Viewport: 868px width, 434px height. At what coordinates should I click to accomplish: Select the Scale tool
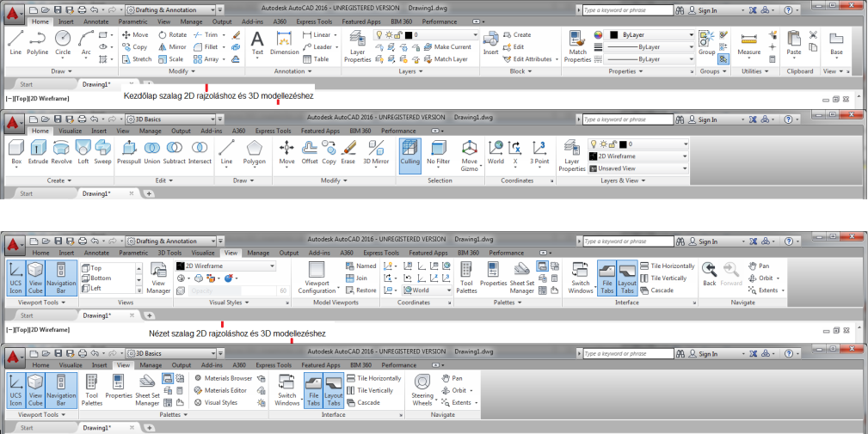coord(171,59)
